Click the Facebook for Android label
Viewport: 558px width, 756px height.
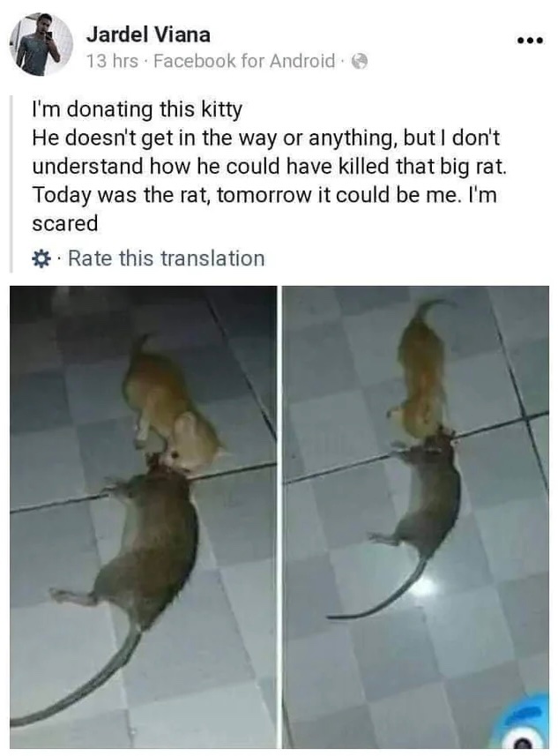tap(244, 62)
